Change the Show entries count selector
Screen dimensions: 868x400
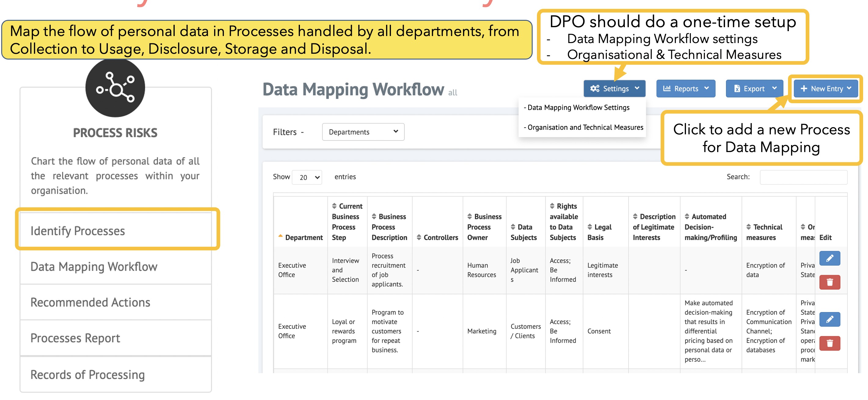pyautogui.click(x=307, y=177)
